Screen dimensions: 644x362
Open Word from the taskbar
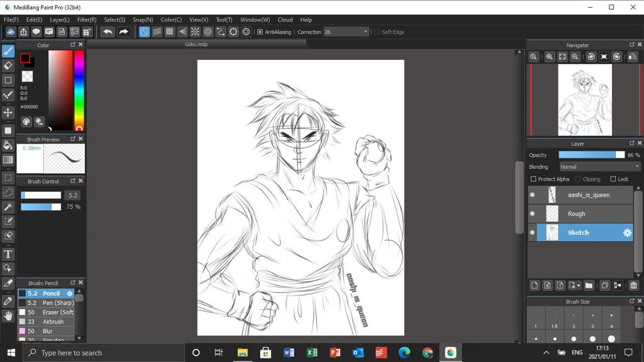pyautogui.click(x=289, y=353)
